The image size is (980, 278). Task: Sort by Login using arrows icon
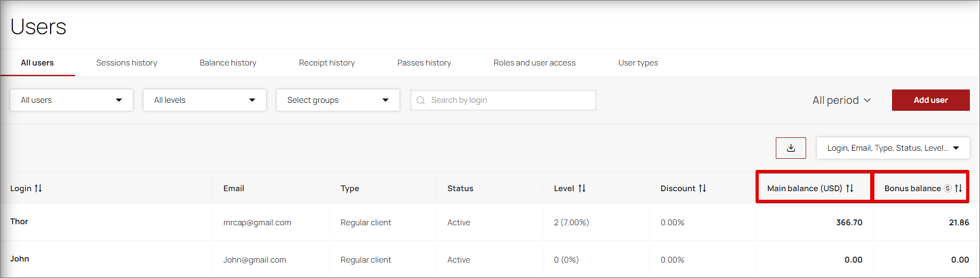(x=38, y=189)
